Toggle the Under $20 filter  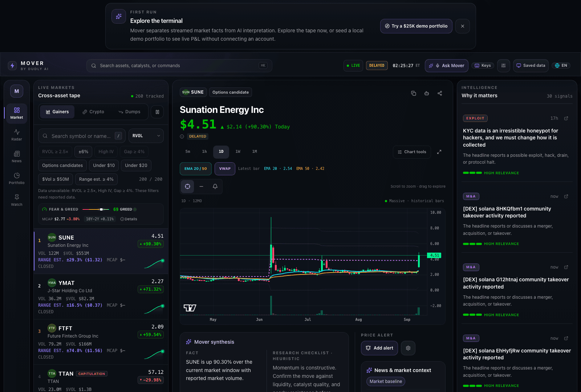tap(136, 166)
